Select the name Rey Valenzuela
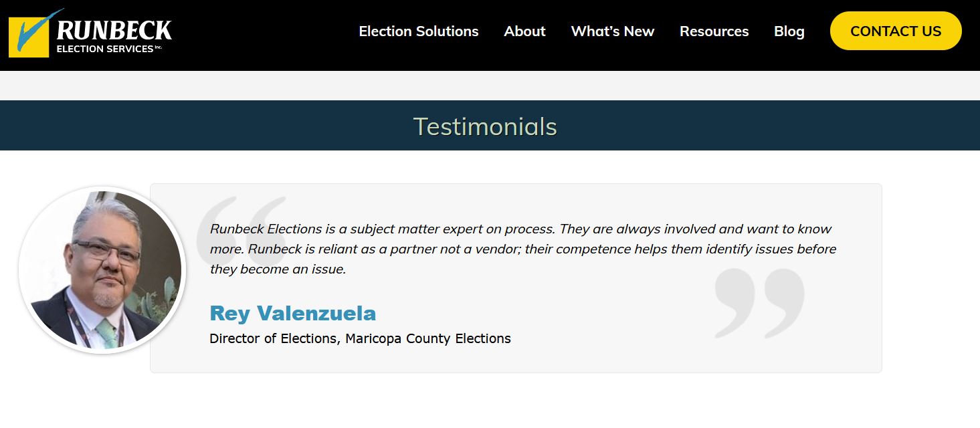 tap(292, 313)
